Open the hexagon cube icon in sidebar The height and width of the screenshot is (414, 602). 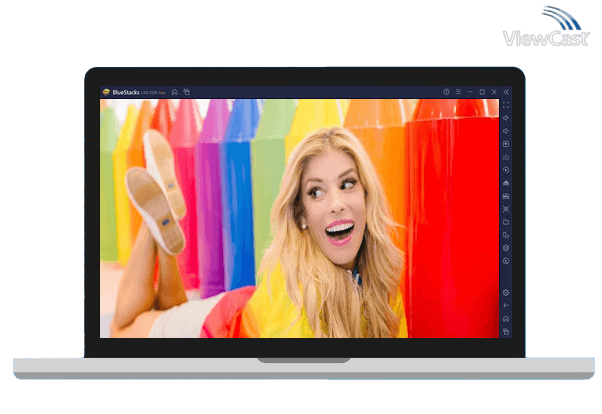tap(506, 248)
